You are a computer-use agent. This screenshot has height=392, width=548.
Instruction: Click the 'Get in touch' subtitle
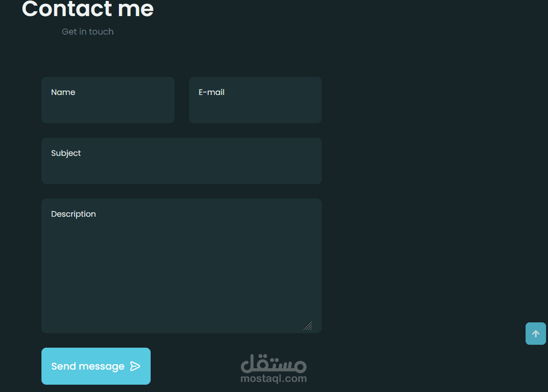point(88,32)
